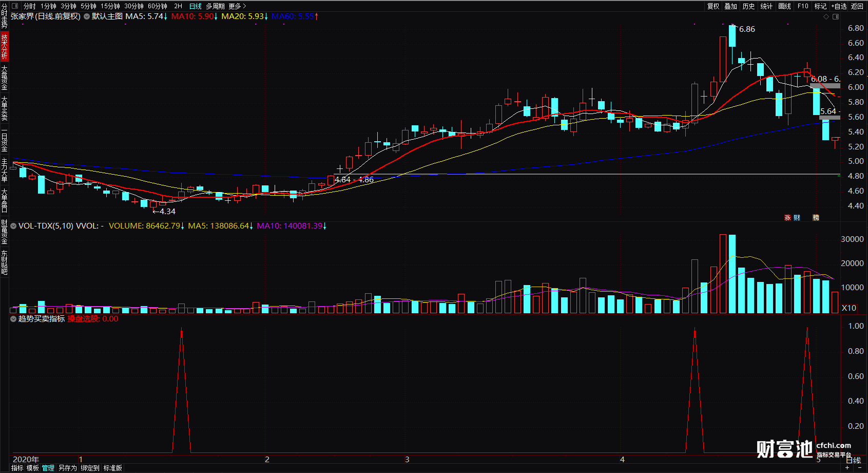The height and width of the screenshot is (473, 868).
Task: Click the 叠加 overlay button
Action: (731, 6)
